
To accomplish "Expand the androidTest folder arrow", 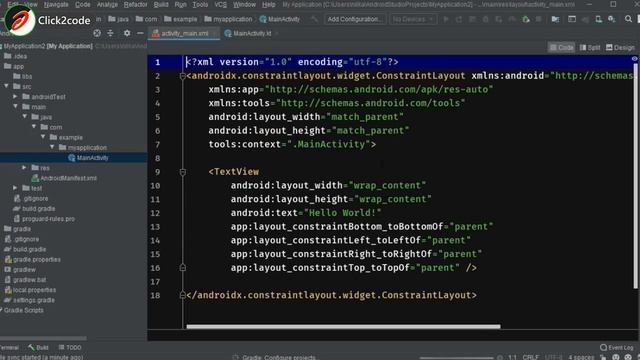I will pyautogui.click(x=15, y=96).
